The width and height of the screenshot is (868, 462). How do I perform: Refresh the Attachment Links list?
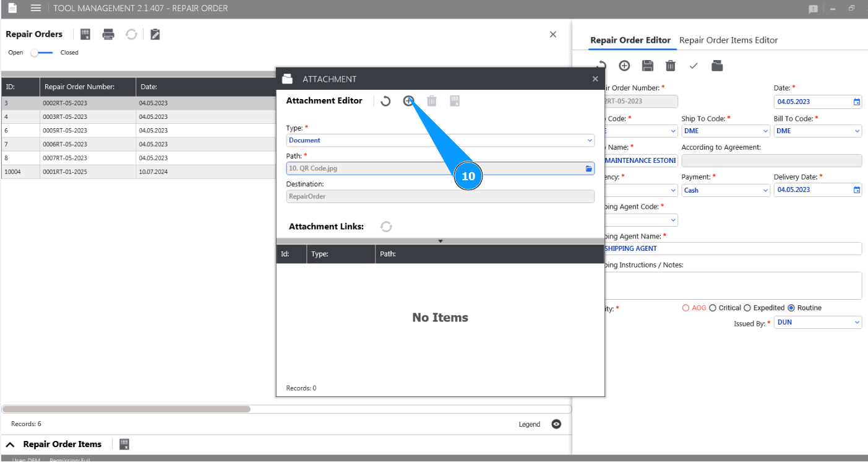point(386,227)
